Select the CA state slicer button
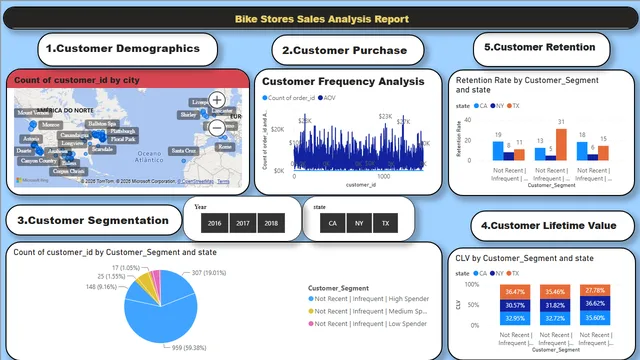Viewport: 640px width, 360px height. [333, 223]
